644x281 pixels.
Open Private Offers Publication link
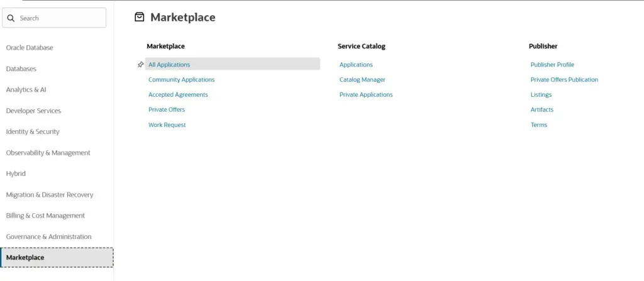[x=564, y=80]
